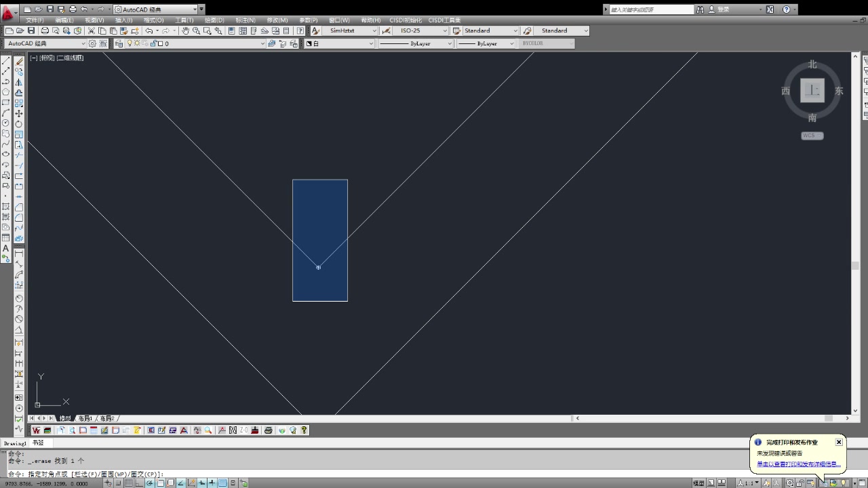Click the Plot (print) icon in standard toolbar

(45, 30)
